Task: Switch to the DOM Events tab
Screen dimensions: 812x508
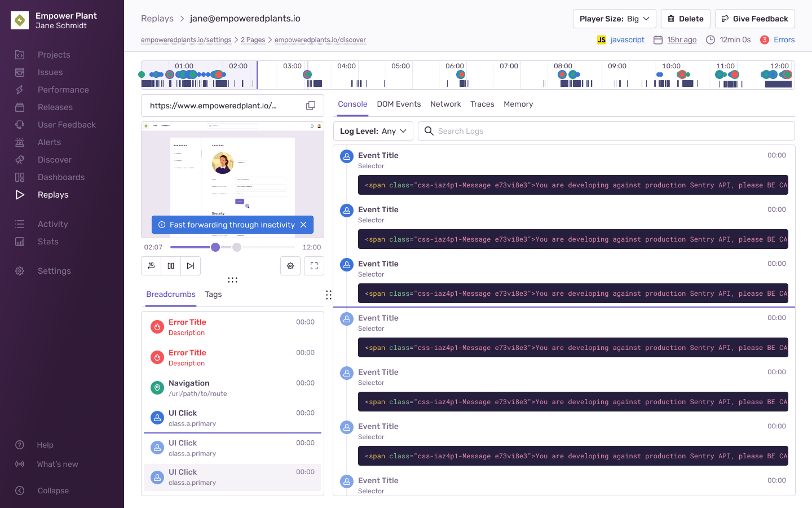Action: 399,104
